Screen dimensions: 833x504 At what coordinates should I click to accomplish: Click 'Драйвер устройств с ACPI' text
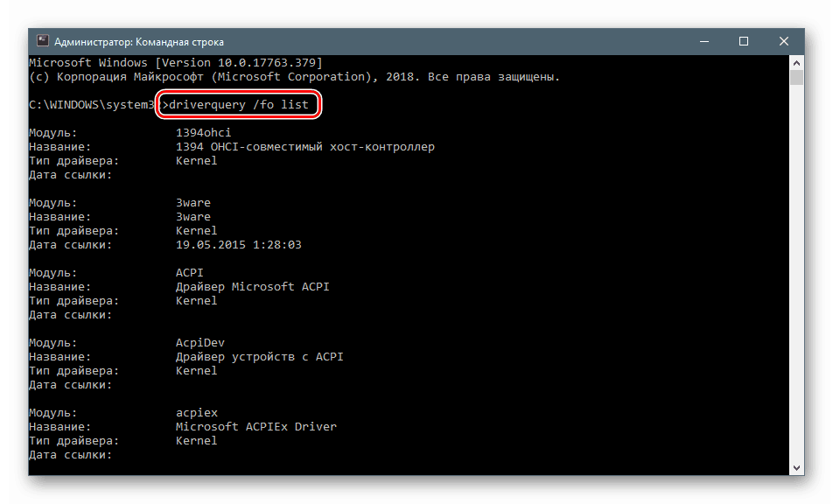click(x=259, y=357)
